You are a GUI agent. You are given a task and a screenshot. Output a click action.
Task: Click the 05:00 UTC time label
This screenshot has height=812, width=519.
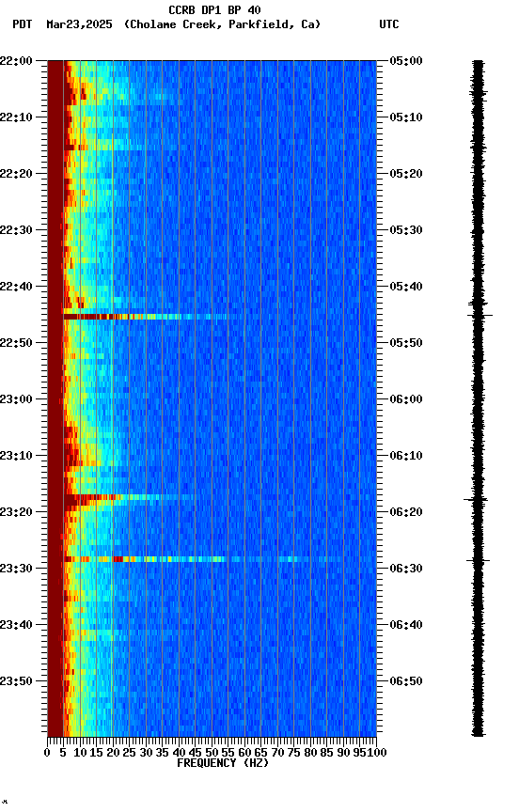pos(406,61)
